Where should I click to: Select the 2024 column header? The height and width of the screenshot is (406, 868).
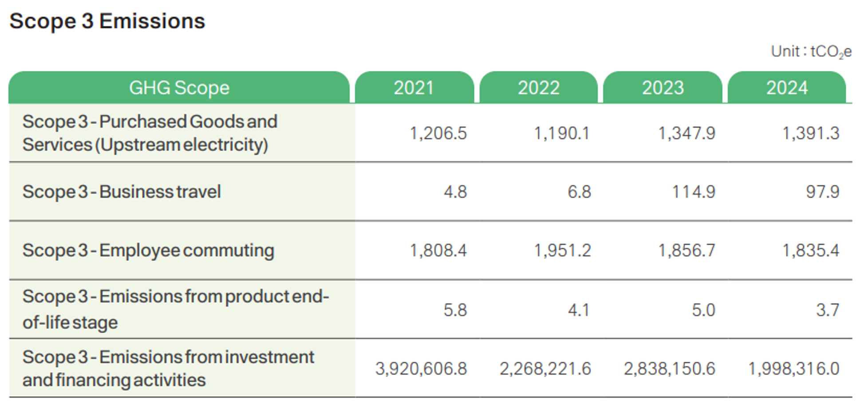[787, 88]
